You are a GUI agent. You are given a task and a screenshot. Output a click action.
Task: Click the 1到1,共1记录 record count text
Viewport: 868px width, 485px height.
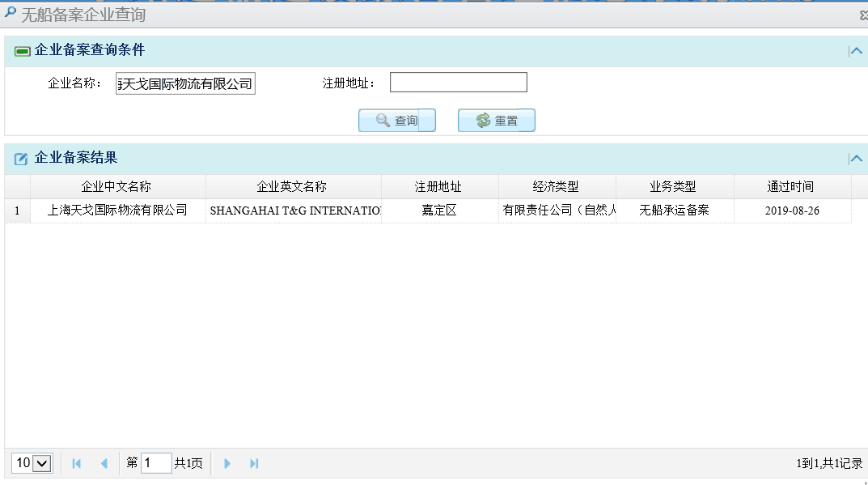[829, 463]
